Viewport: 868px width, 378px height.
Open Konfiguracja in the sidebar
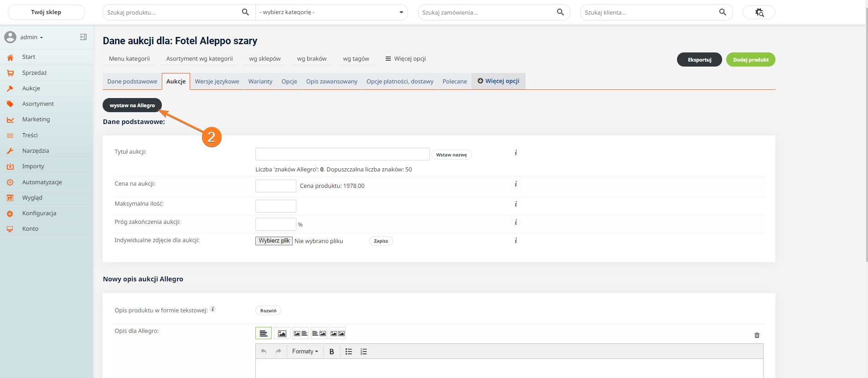39,213
